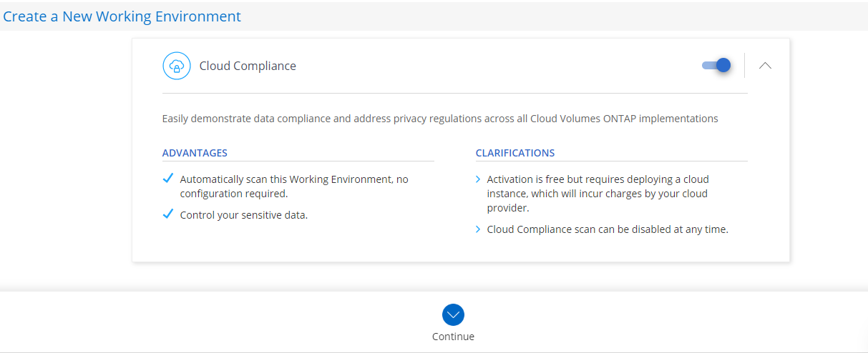The height and width of the screenshot is (353, 868).
Task: Click checkmark beside 'Control your sensitive data'
Action: [x=168, y=214]
